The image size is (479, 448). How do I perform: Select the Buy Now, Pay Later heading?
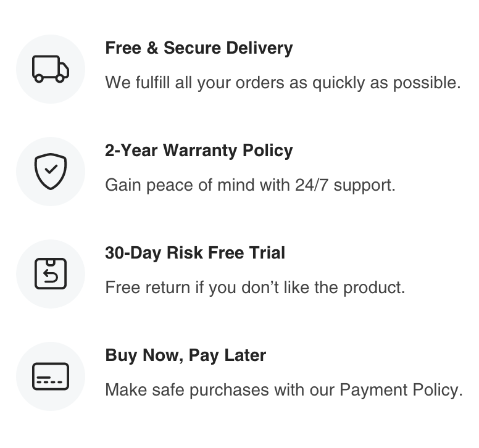185,355
